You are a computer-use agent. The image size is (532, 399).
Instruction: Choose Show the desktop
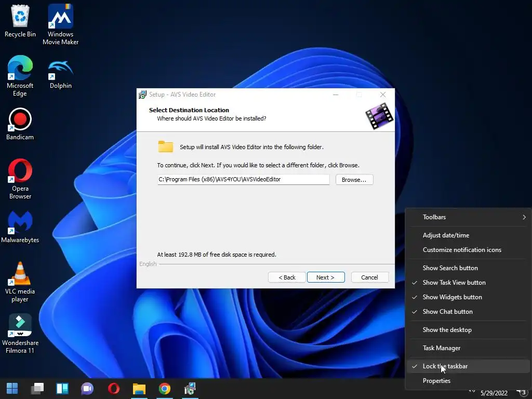coord(468,330)
